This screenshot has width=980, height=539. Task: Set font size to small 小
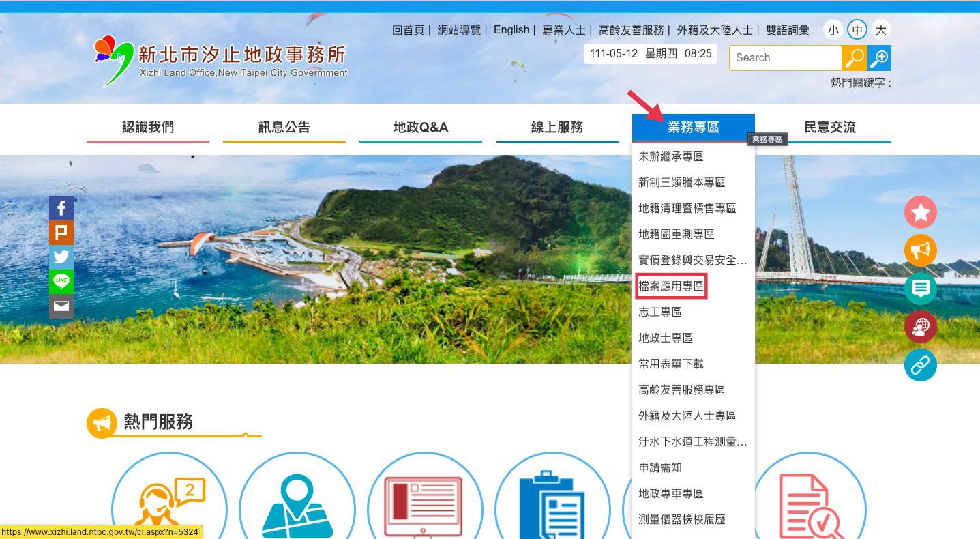pos(833,30)
